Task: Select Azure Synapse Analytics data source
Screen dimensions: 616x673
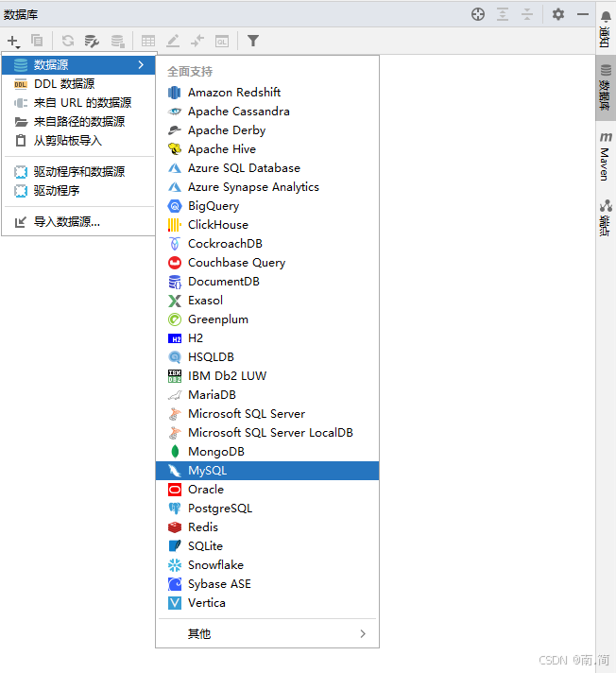Action: click(267, 187)
